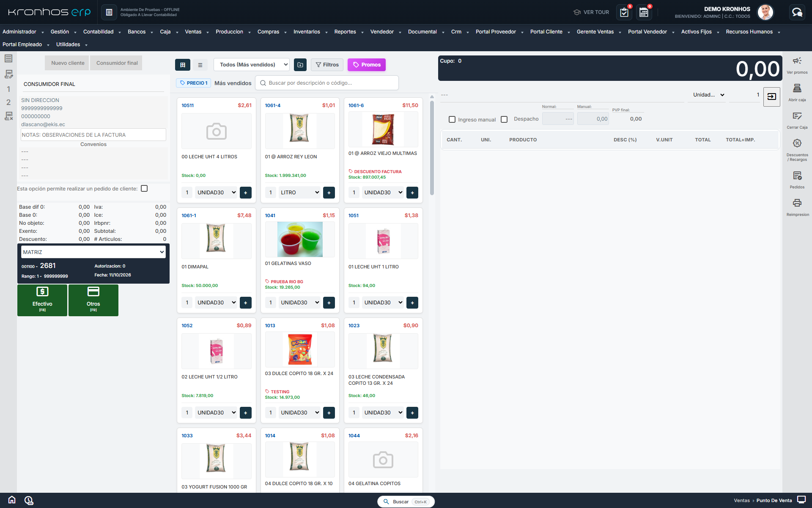This screenshot has width=812, height=508.
Task: Open the Recursos Humanos menu
Action: tap(753, 32)
